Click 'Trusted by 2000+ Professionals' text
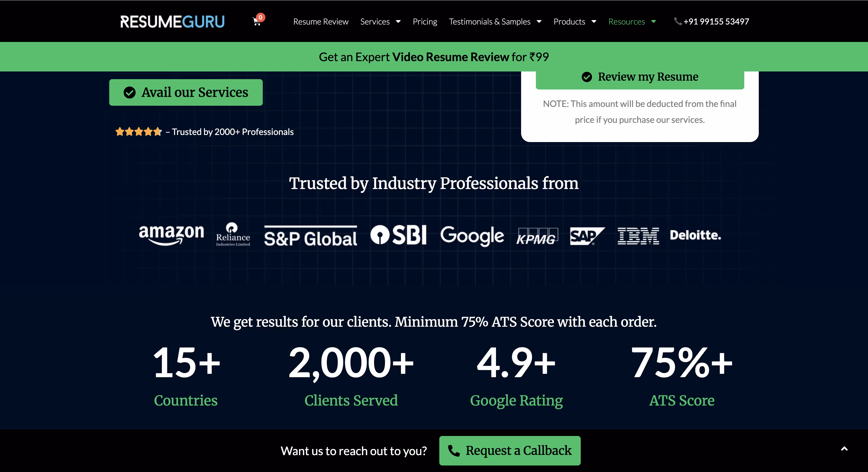868x472 pixels. (233, 132)
